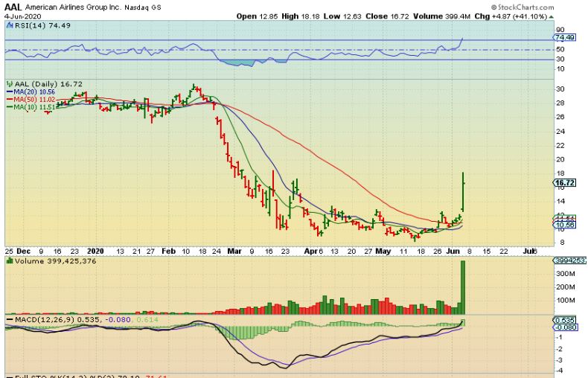Click the 0.535 MACD value tag

[x=565, y=320]
